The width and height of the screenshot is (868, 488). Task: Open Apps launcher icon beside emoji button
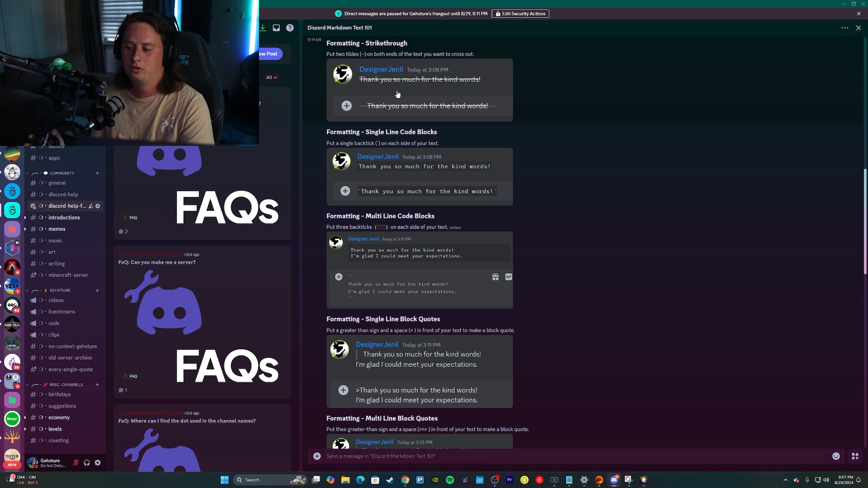[x=855, y=456]
